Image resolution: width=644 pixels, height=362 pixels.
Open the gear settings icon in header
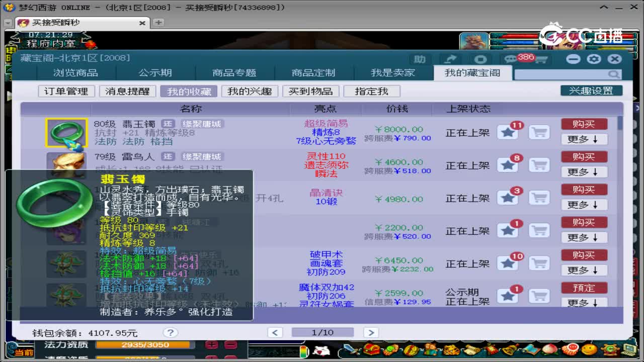[x=594, y=59]
